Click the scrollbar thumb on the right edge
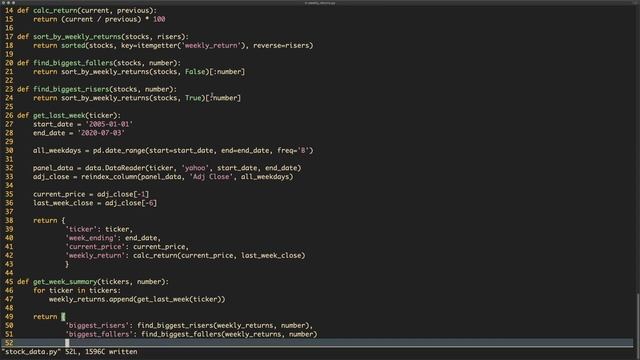The height and width of the screenshot is (360, 640). tap(637, 319)
